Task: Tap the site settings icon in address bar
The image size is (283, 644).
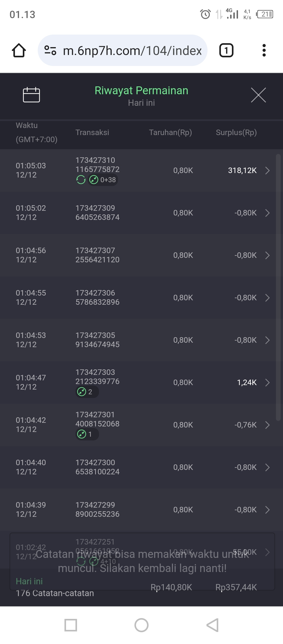Action: point(50,50)
